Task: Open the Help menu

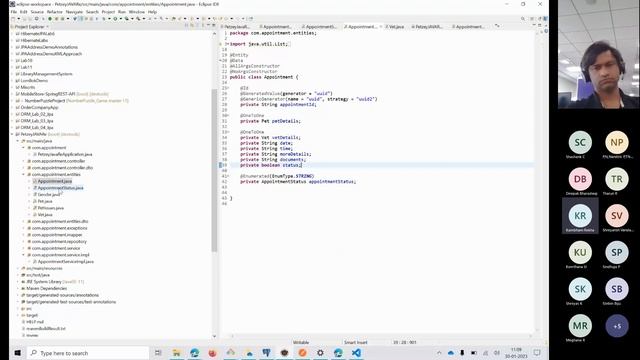Action: tap(152, 12)
